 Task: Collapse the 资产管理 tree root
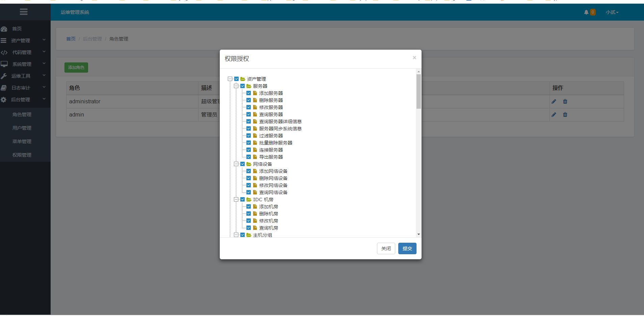pyautogui.click(x=230, y=79)
